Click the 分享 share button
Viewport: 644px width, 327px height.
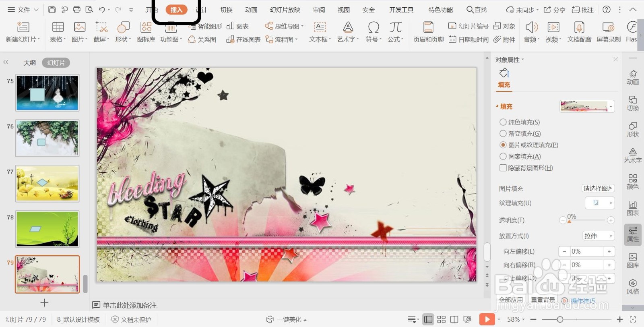pos(555,10)
